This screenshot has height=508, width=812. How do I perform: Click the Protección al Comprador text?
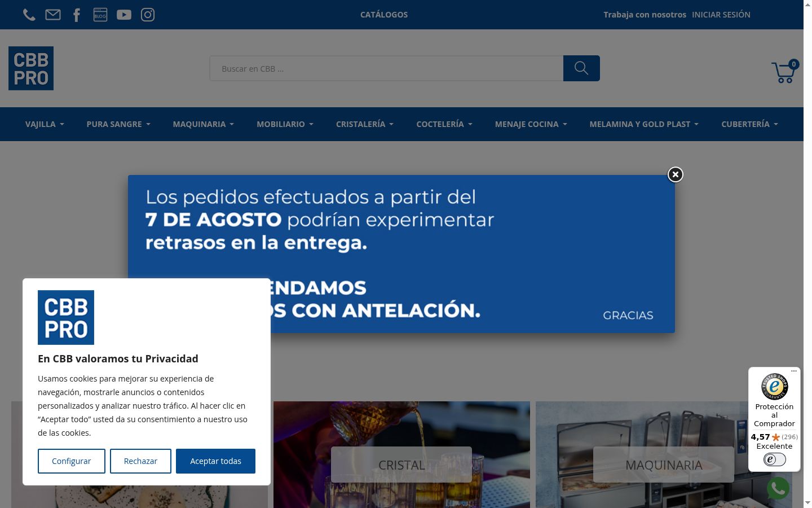click(774, 415)
